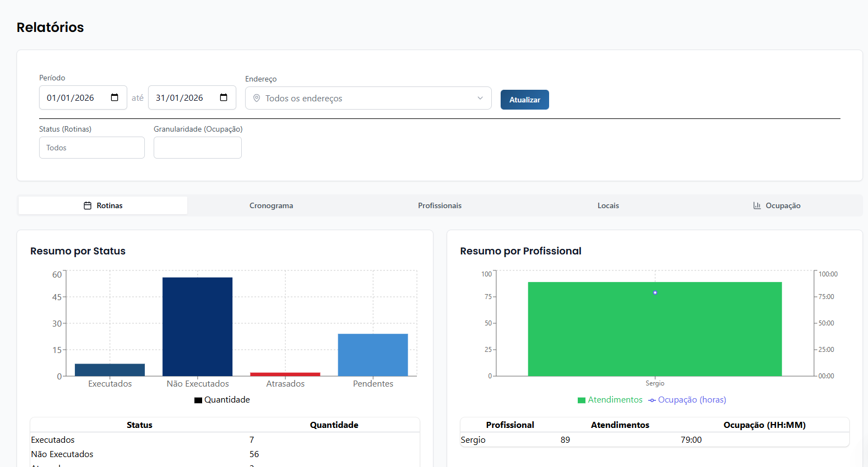
Task: Open the start date calendar picker icon
Action: pos(115,97)
